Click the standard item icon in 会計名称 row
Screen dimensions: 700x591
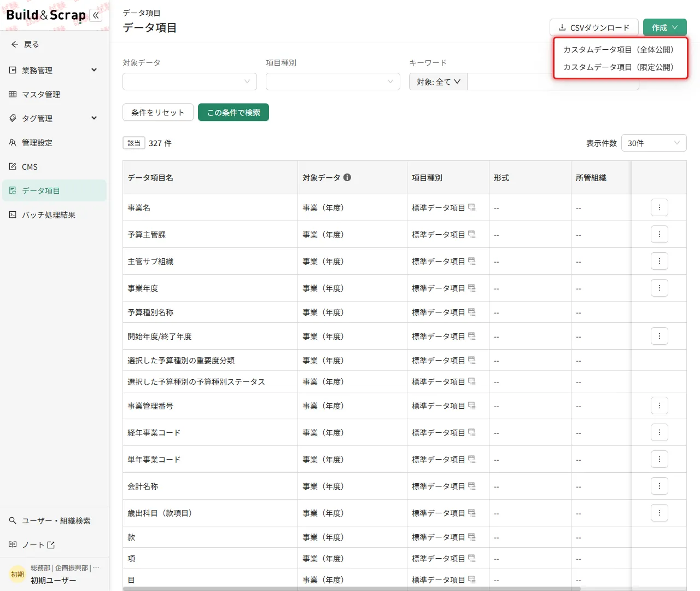tap(472, 486)
